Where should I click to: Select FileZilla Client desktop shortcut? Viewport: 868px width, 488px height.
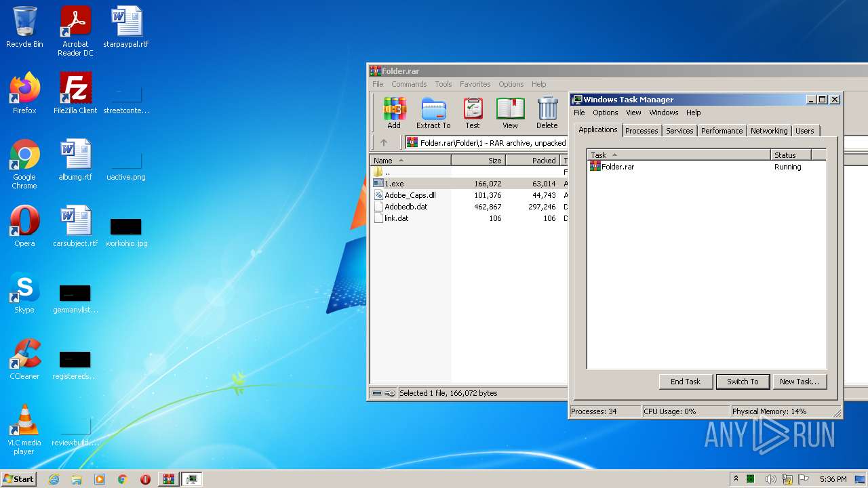coord(75,94)
